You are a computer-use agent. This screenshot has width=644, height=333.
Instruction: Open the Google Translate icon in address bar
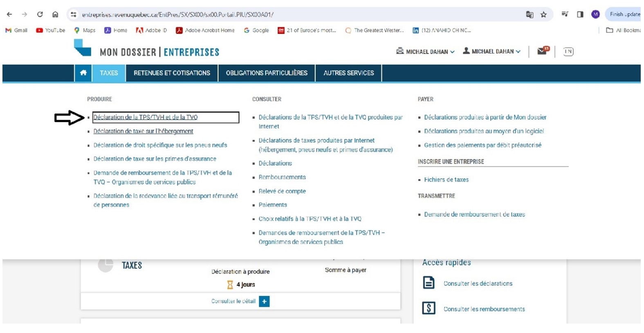pos(530,15)
